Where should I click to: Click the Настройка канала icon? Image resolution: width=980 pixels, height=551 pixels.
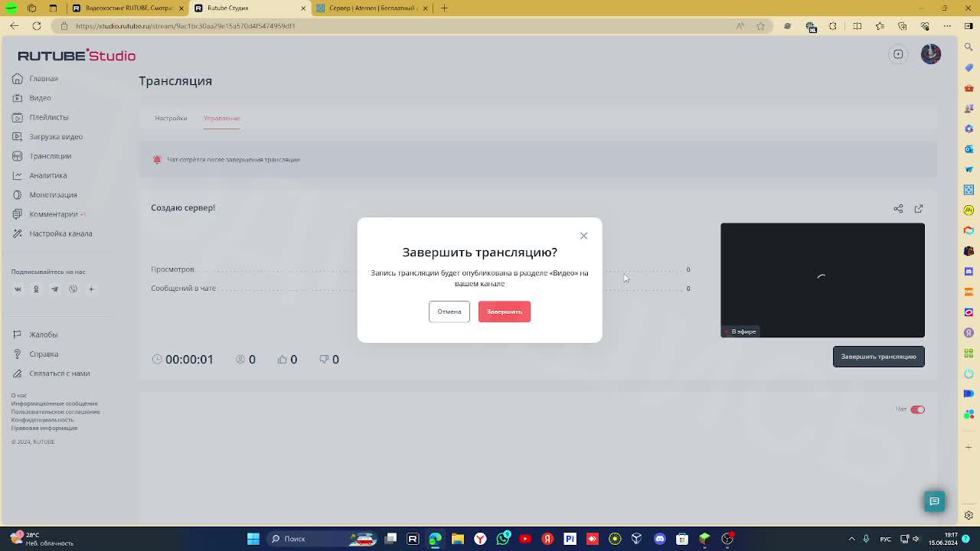pyautogui.click(x=17, y=233)
